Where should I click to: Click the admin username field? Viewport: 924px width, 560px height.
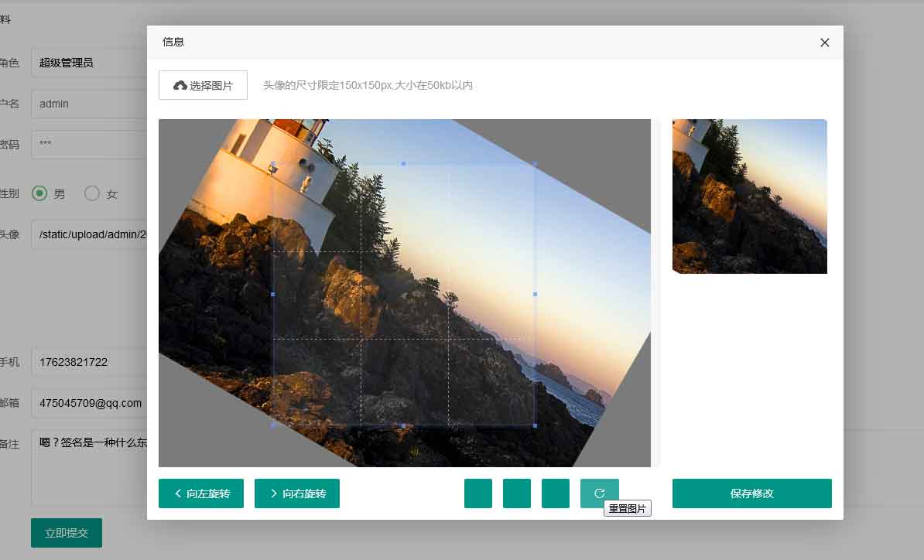[89, 104]
